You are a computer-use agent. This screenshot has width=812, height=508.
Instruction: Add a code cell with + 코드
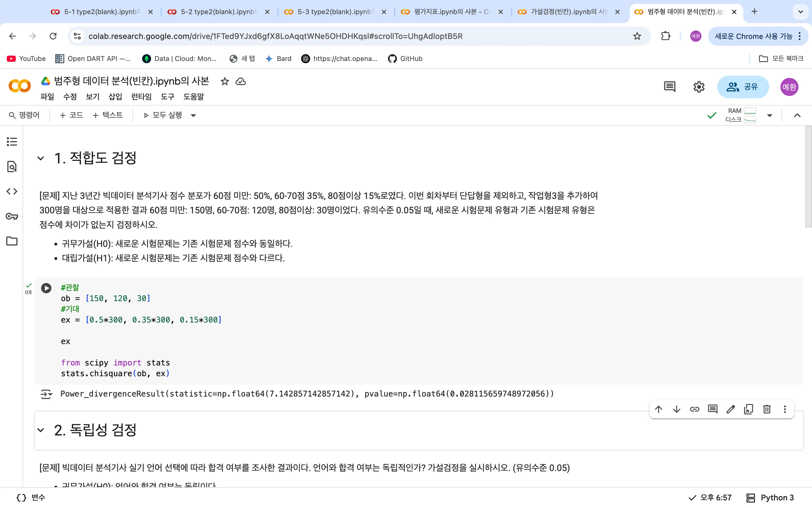pyautogui.click(x=71, y=115)
